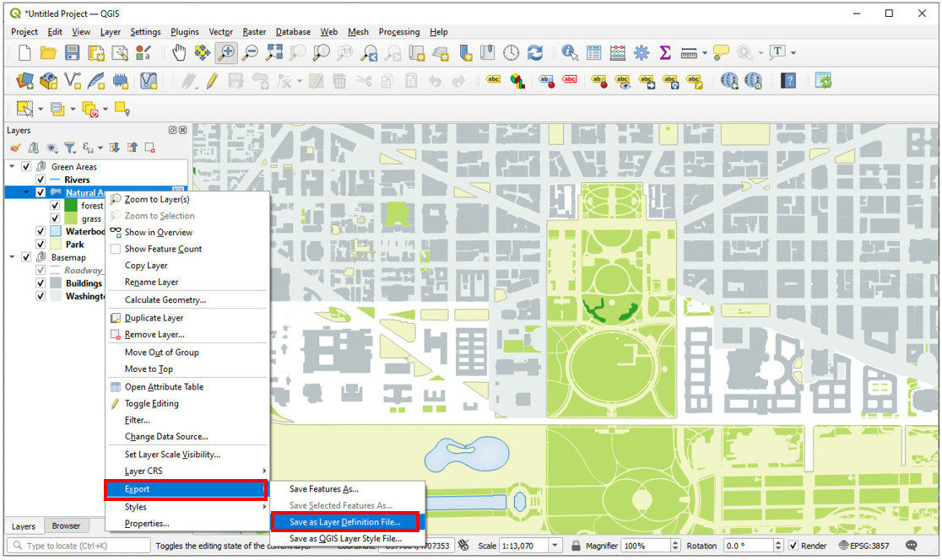Collapse the Natural Areas layer entry

click(26, 191)
